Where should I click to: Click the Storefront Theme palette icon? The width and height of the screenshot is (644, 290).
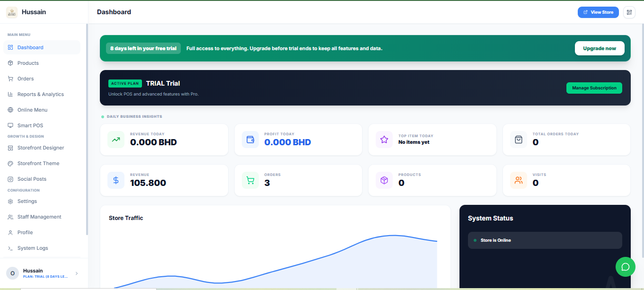[x=10, y=163]
